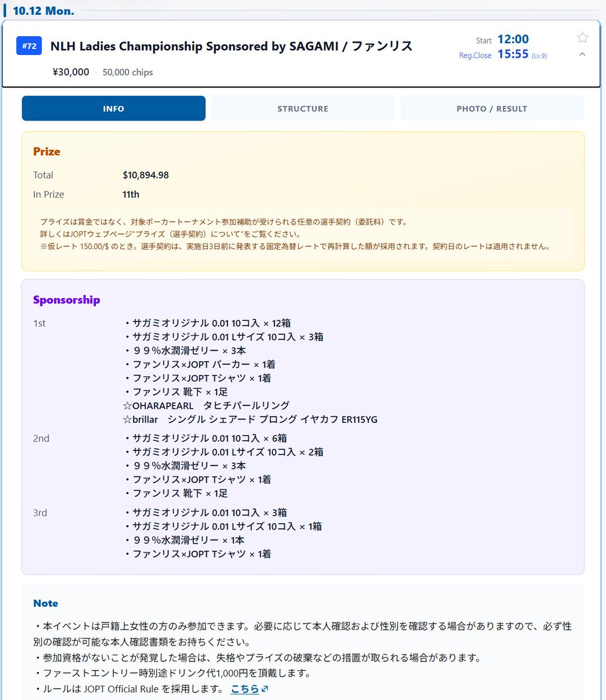
Task: Click the brillar イヤカフ ER115YG prize line
Action: pyautogui.click(x=250, y=419)
